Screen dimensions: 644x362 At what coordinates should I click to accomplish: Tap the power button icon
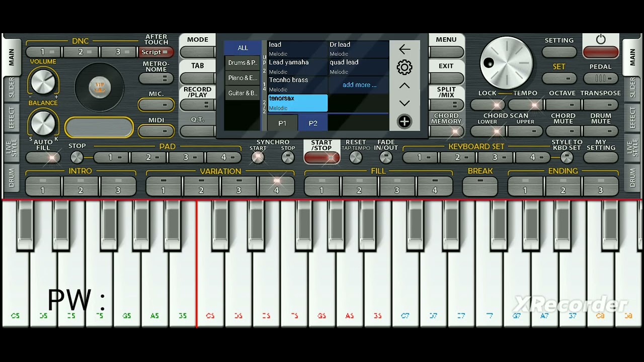click(601, 39)
